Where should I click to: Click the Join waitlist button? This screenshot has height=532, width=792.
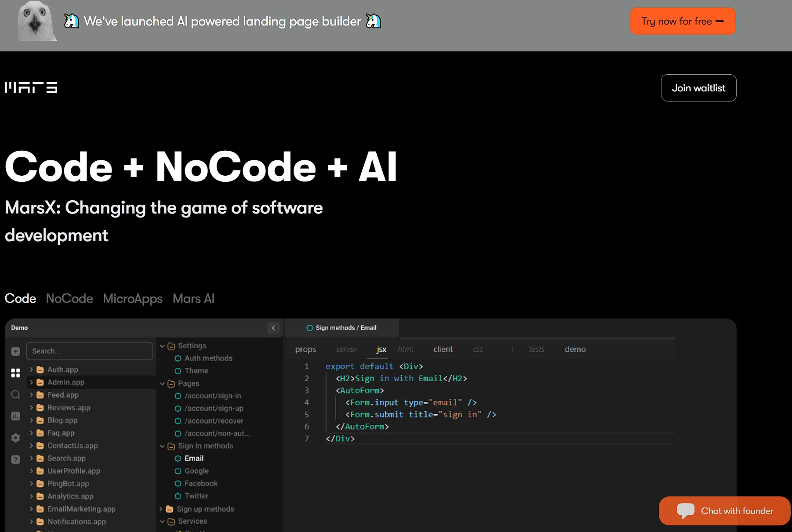698,88
